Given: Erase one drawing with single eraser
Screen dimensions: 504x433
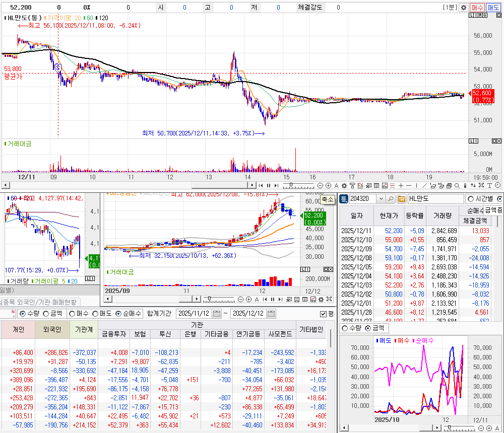Looking at the screenshot, I should [432, 186].
